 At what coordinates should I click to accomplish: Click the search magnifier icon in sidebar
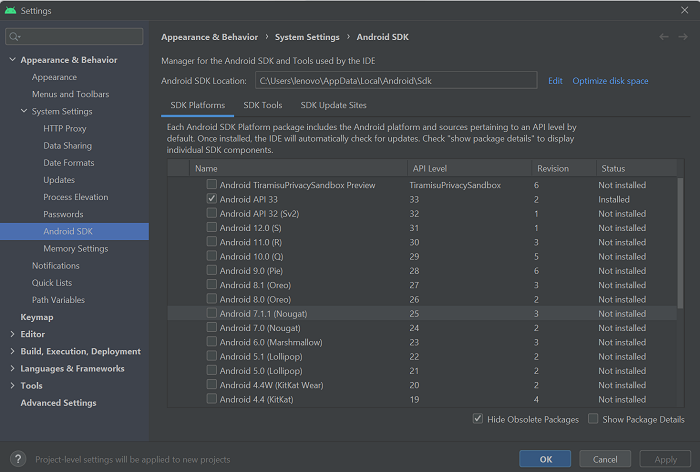coord(15,36)
